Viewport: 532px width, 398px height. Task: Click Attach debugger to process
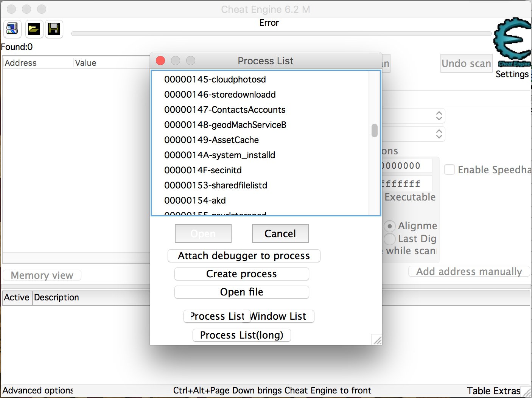244,256
